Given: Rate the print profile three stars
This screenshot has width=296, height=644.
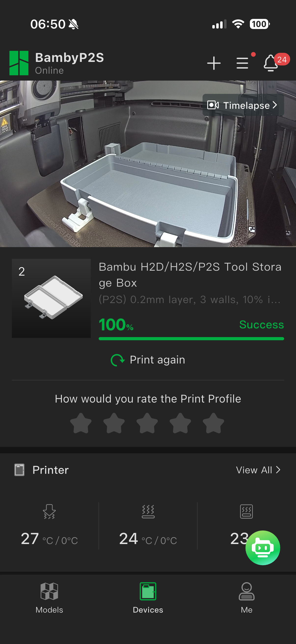Looking at the screenshot, I should point(147,423).
